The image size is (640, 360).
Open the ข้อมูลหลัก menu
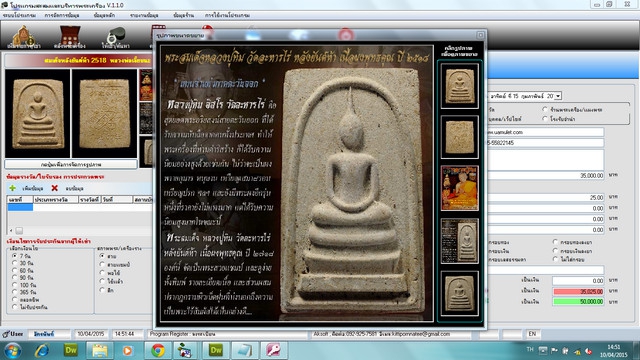coord(104,15)
